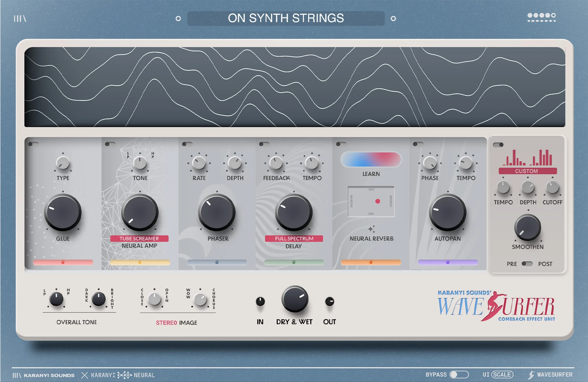
Task: Toggle the Neural Reverb module power switch
Action: coord(341,144)
